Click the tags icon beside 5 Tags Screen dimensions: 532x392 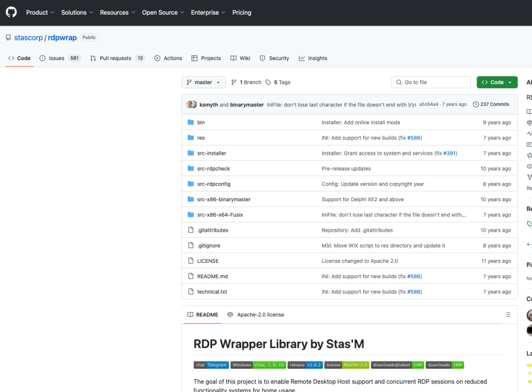[x=268, y=81]
